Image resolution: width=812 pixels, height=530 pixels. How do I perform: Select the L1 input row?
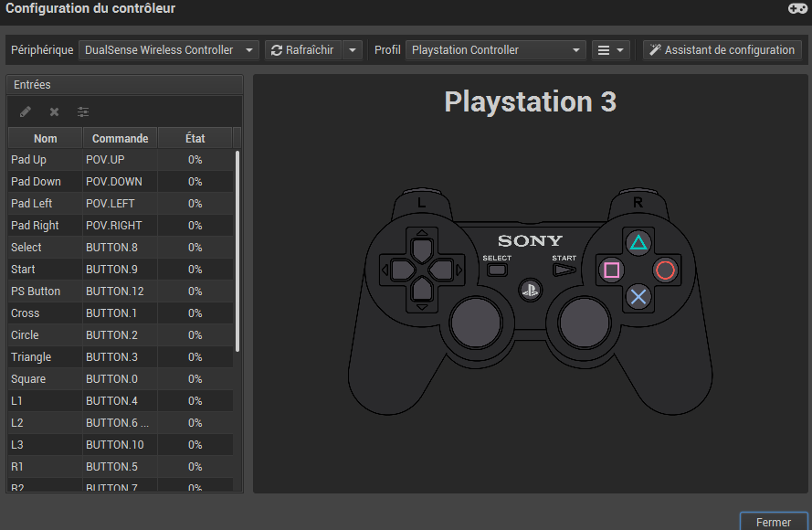(x=121, y=401)
